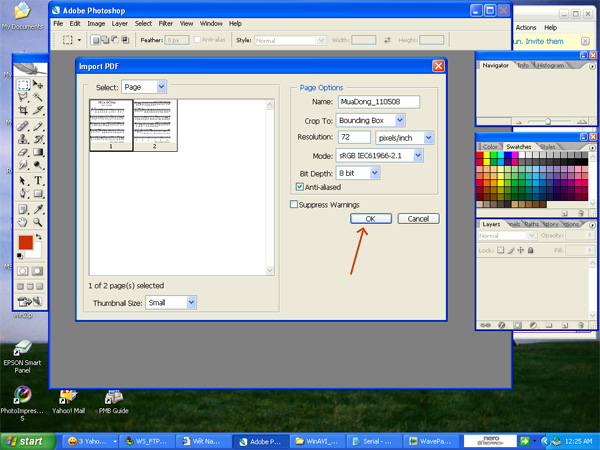This screenshot has height=450, width=600.
Task: Switch to WS_FTP taskbar button
Action: (x=146, y=441)
